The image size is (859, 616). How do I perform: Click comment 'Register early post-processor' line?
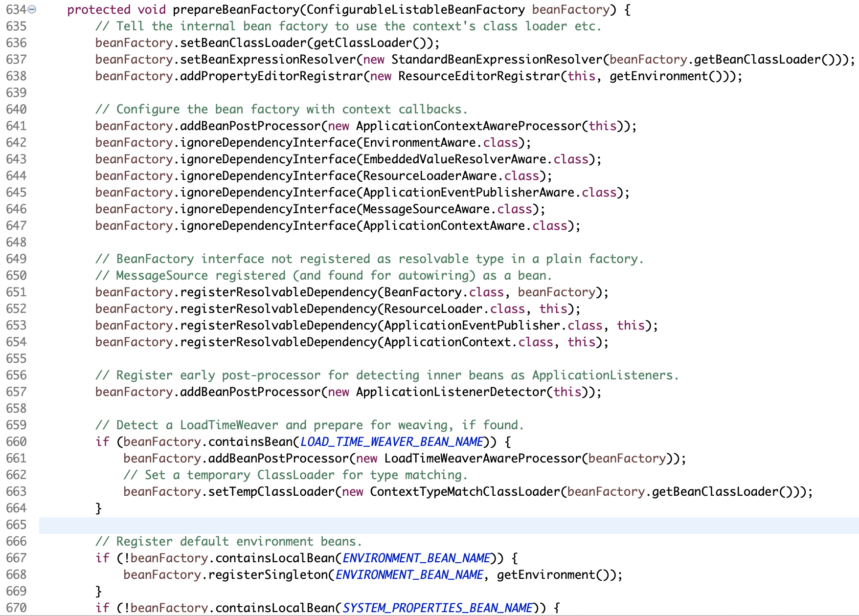coord(387,375)
